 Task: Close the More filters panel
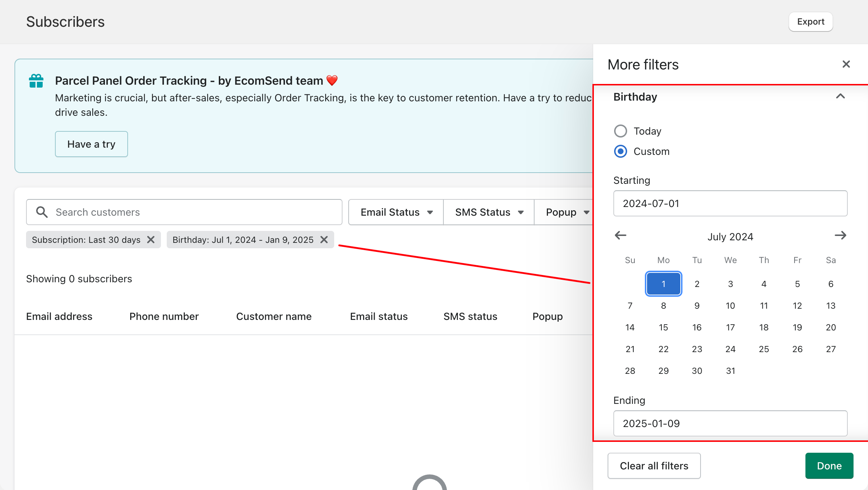[x=846, y=64]
